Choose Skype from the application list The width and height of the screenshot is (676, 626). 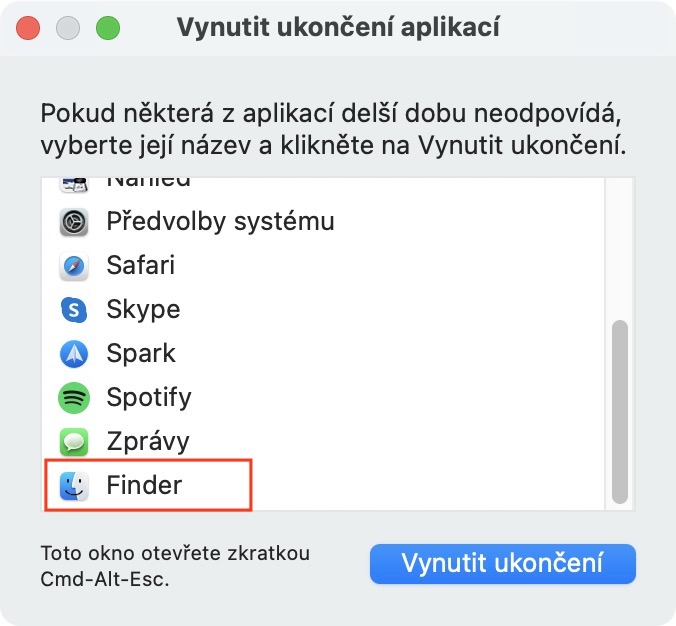(x=143, y=310)
